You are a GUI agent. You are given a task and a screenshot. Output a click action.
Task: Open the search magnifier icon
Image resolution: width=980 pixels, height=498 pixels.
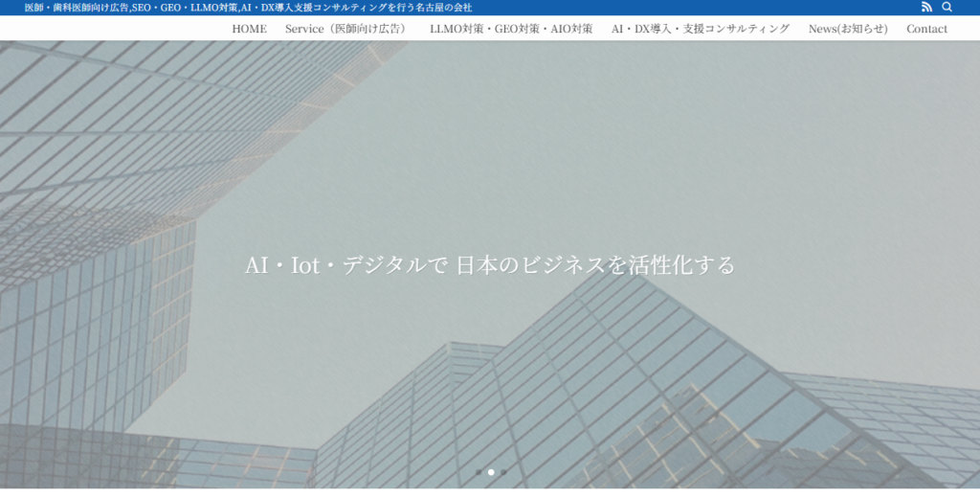pyautogui.click(x=947, y=7)
